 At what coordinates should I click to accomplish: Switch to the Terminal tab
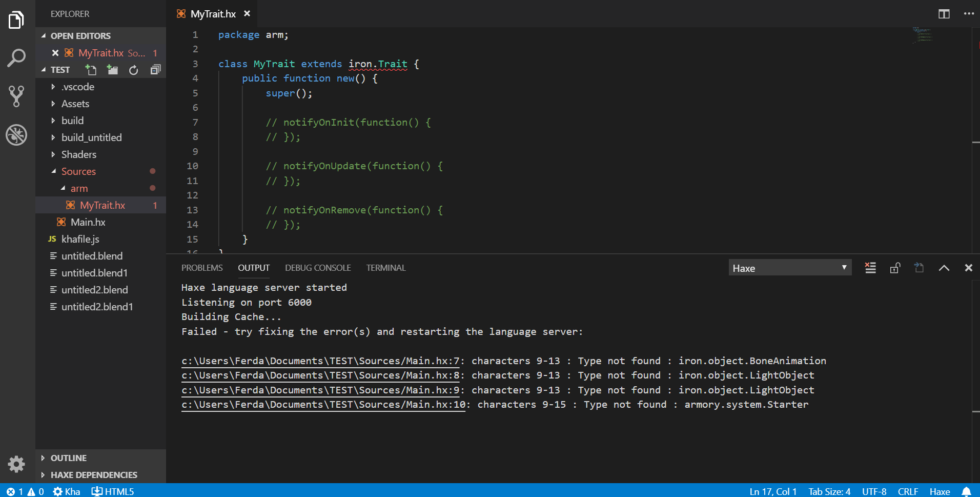(x=386, y=268)
